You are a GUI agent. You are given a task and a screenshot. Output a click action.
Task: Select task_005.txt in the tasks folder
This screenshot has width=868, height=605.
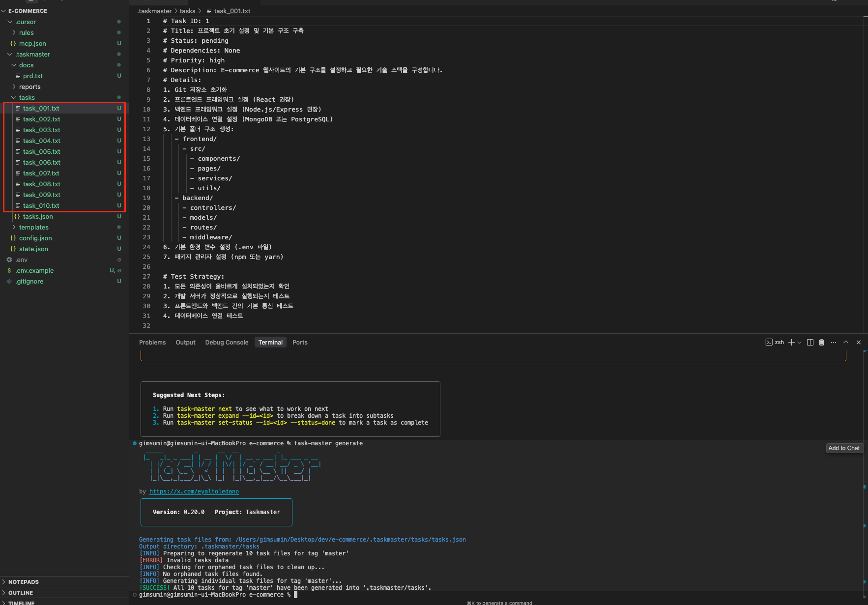coord(42,151)
